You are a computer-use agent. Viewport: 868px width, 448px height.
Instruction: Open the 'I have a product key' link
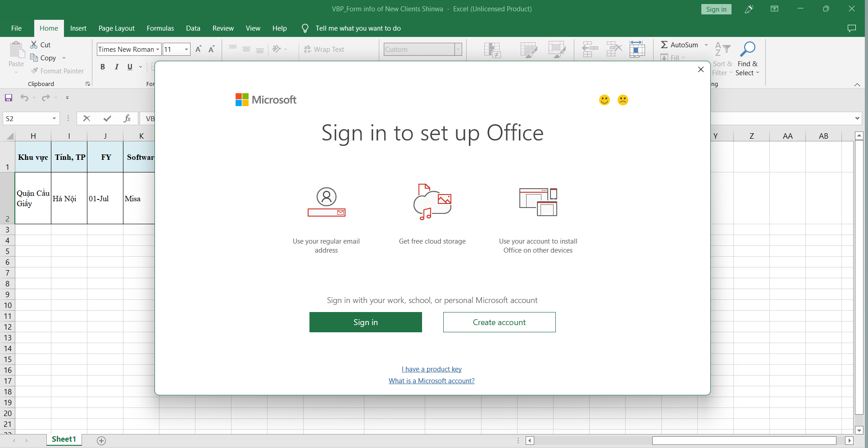pos(432,369)
